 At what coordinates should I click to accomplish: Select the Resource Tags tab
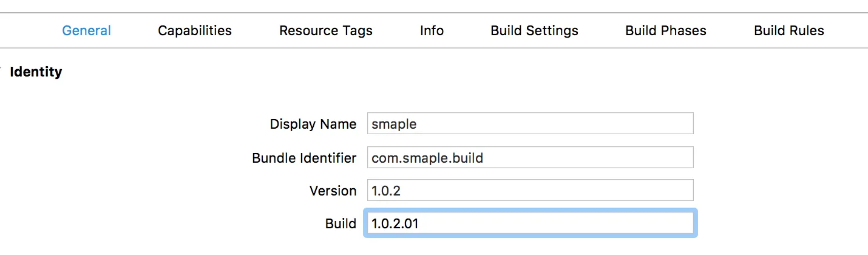click(326, 30)
